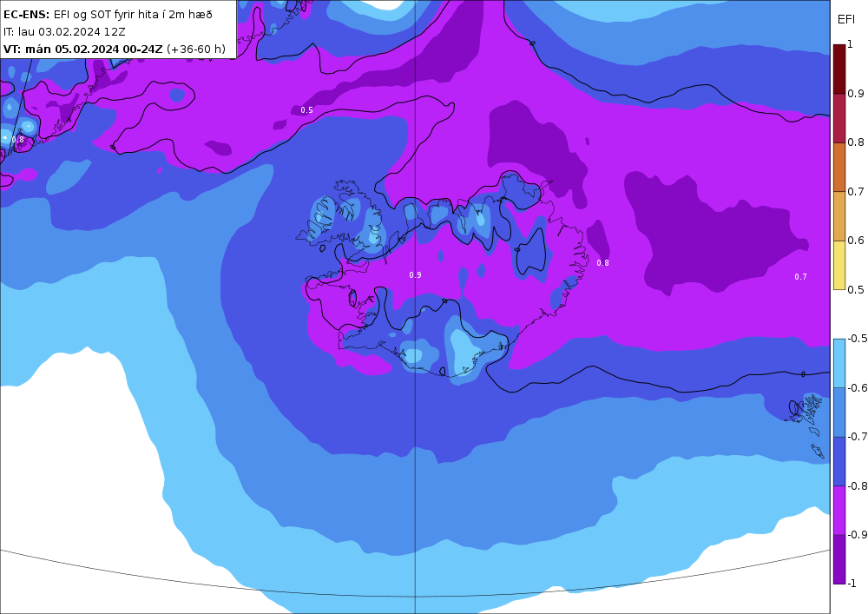Click the 0.8 label near Greenland coast
This screenshot has height=614, width=868.
(18, 140)
